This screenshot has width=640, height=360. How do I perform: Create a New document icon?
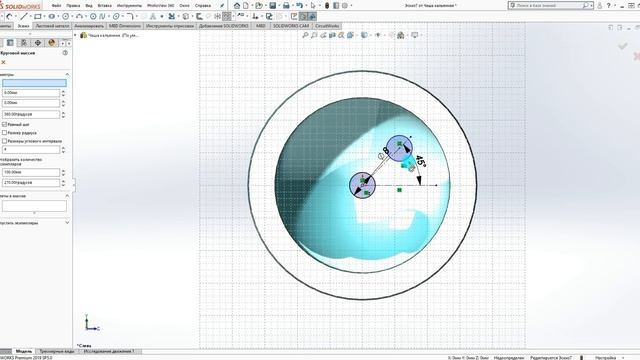[x=246, y=6]
